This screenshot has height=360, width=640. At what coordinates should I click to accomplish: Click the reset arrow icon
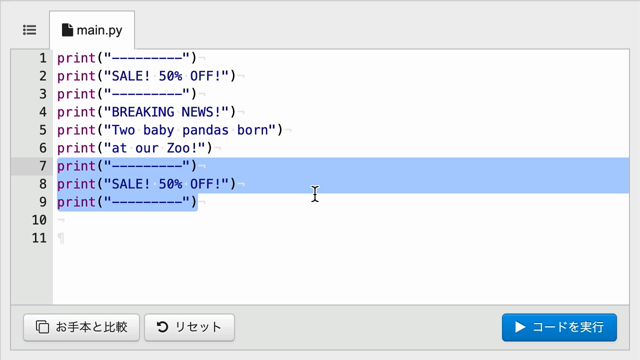point(162,327)
